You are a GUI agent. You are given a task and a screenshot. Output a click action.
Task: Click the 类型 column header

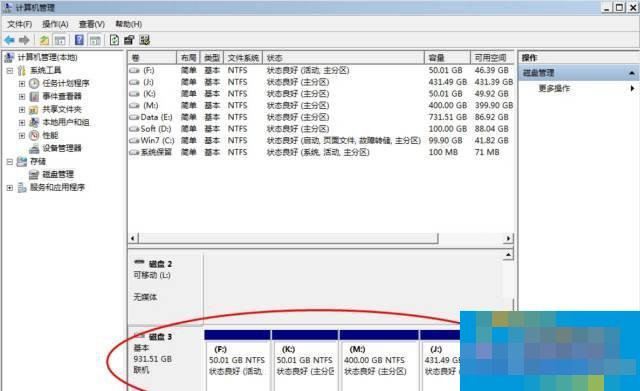point(212,58)
